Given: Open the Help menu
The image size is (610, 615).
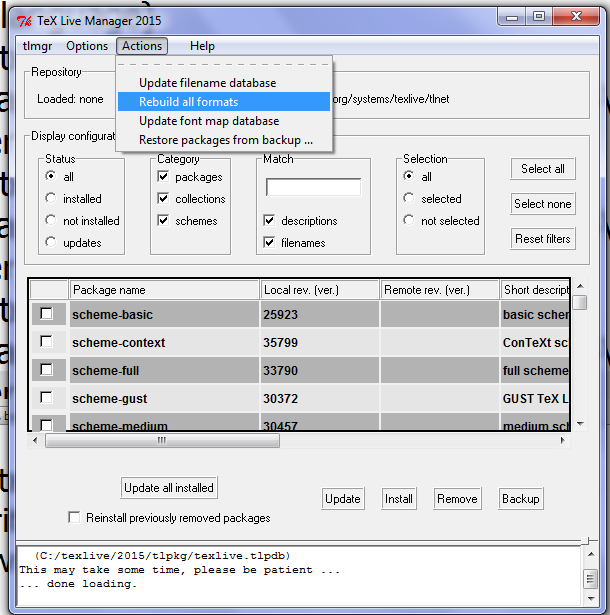Looking at the screenshot, I should coord(202,46).
